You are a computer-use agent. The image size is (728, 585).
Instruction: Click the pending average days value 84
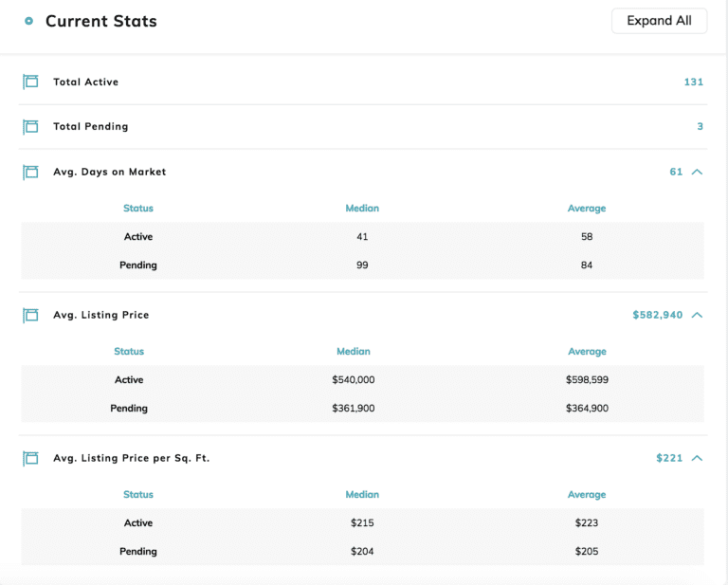click(587, 265)
